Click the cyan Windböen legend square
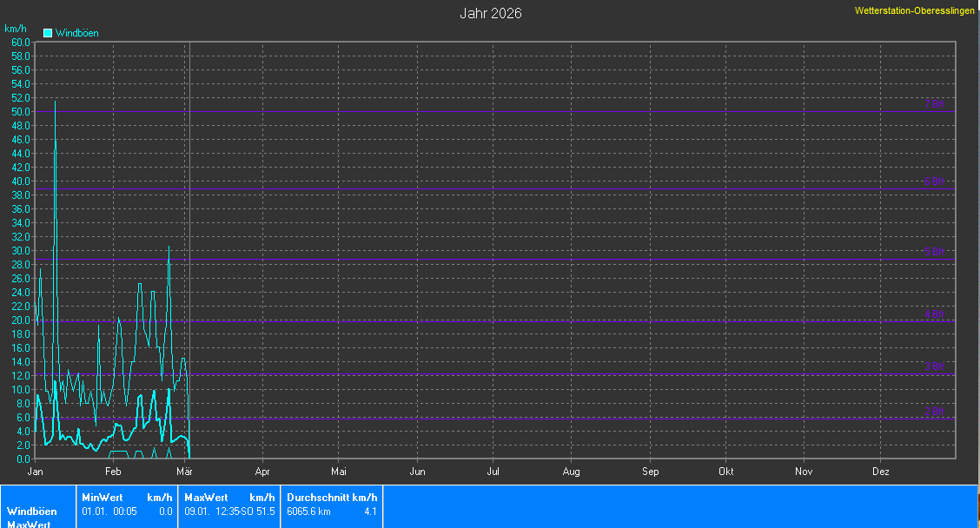 coord(48,33)
